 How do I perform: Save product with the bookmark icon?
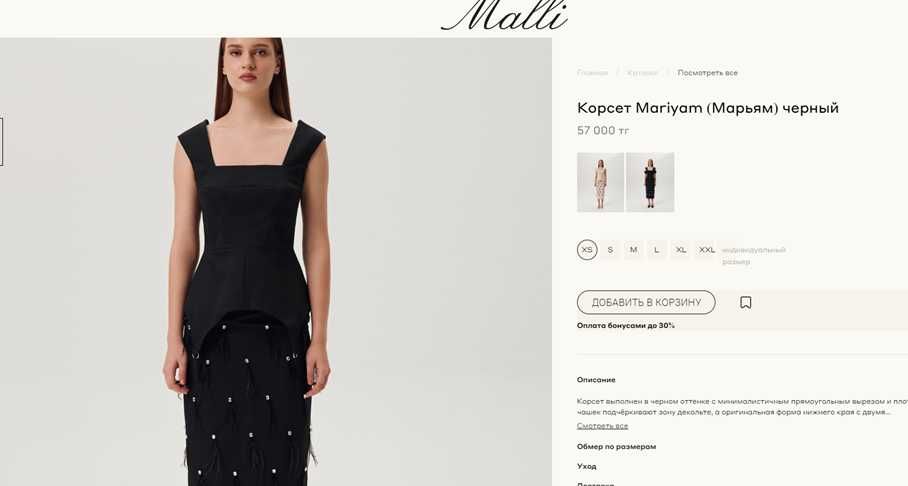[746, 302]
